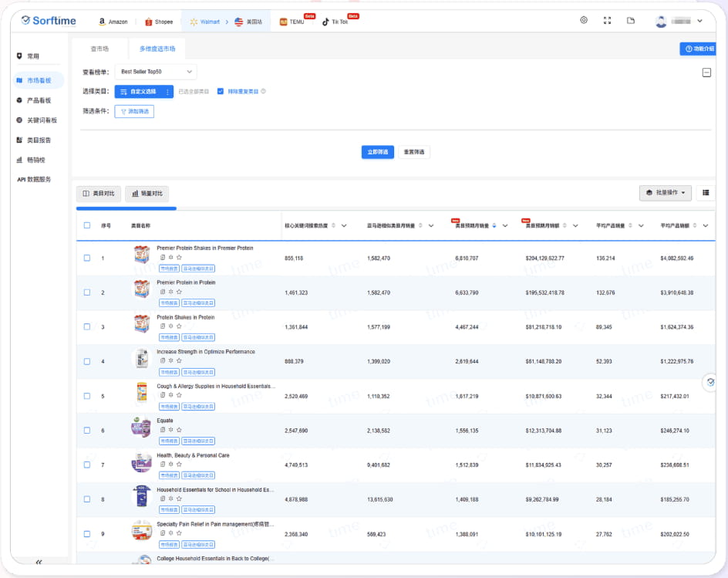Click the blue horizontal scrollbar above the table
The image size is (728, 578).
coord(126,208)
